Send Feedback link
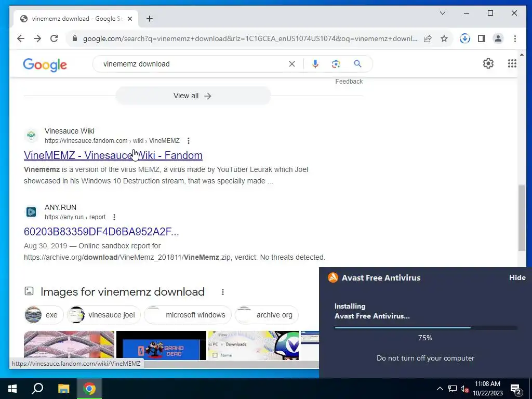Image resolution: width=532 pixels, height=399 pixels. point(349,82)
